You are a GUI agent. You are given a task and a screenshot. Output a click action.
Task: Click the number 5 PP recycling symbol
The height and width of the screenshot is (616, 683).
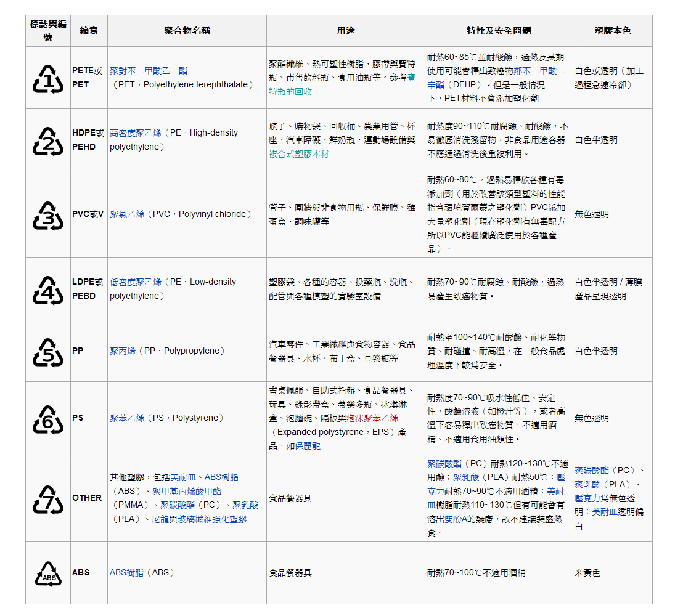click(x=48, y=351)
